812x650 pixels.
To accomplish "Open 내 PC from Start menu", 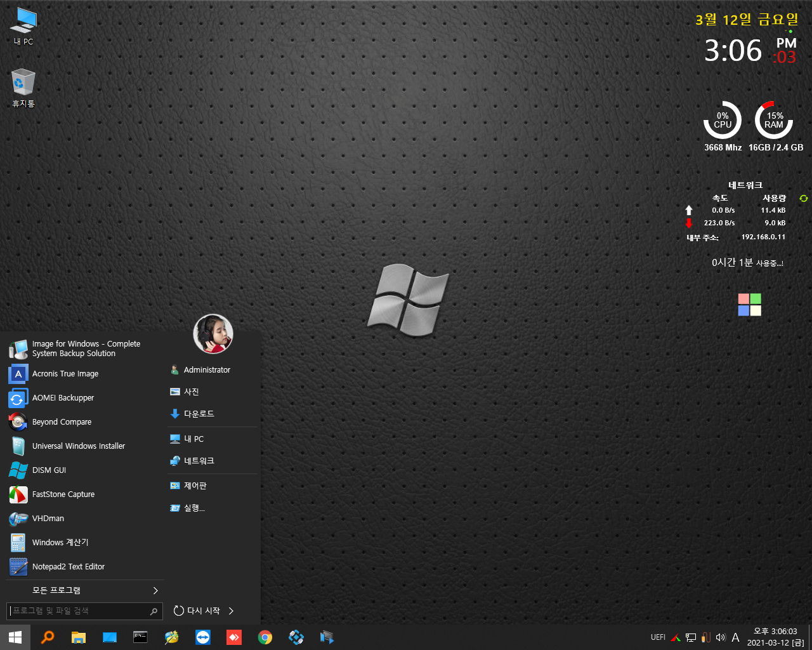I will [x=213, y=439].
